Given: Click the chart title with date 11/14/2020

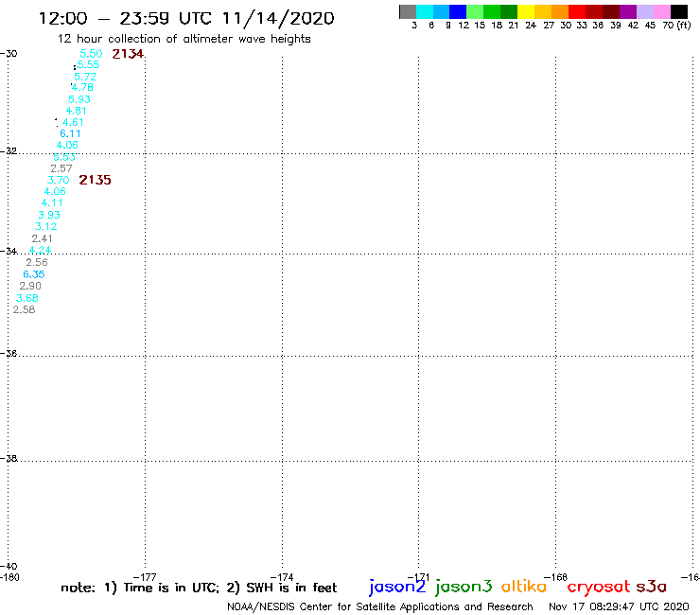Looking at the screenshot, I should tap(186, 18).
